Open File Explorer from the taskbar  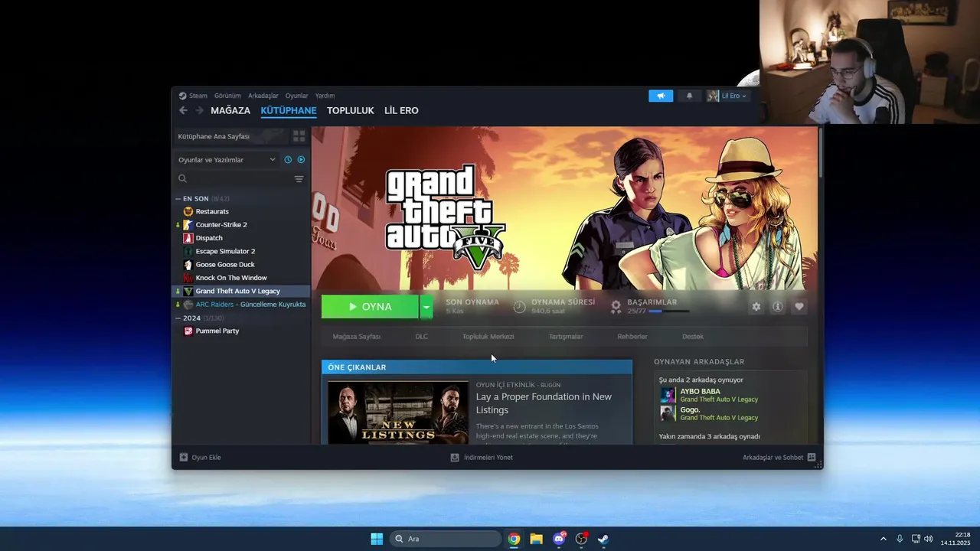point(536,539)
